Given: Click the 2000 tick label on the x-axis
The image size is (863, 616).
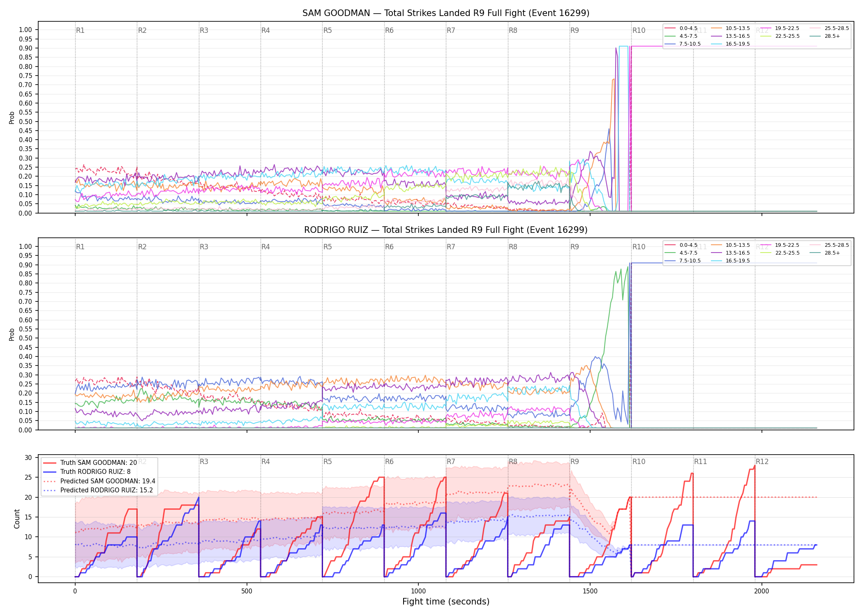Looking at the screenshot, I should 762,591.
